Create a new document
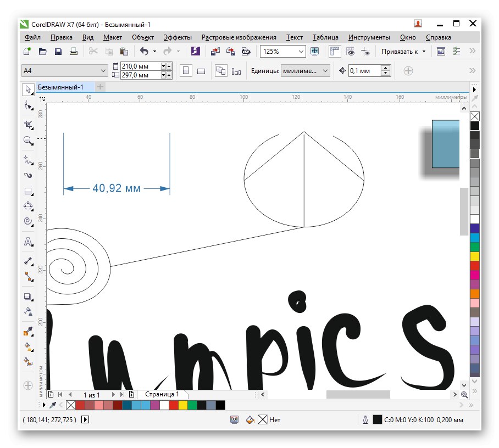 click(x=27, y=51)
